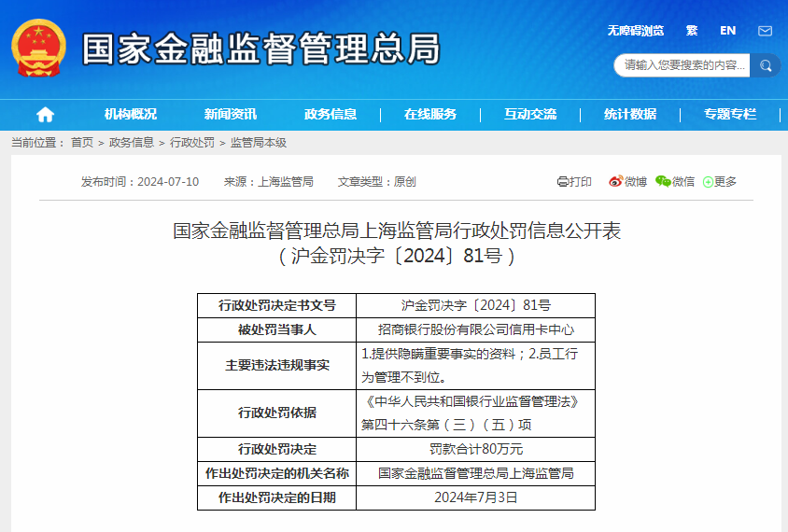Click the article headline 行政处罚信息公开表
This screenshot has width=788, height=532.
click(397, 231)
